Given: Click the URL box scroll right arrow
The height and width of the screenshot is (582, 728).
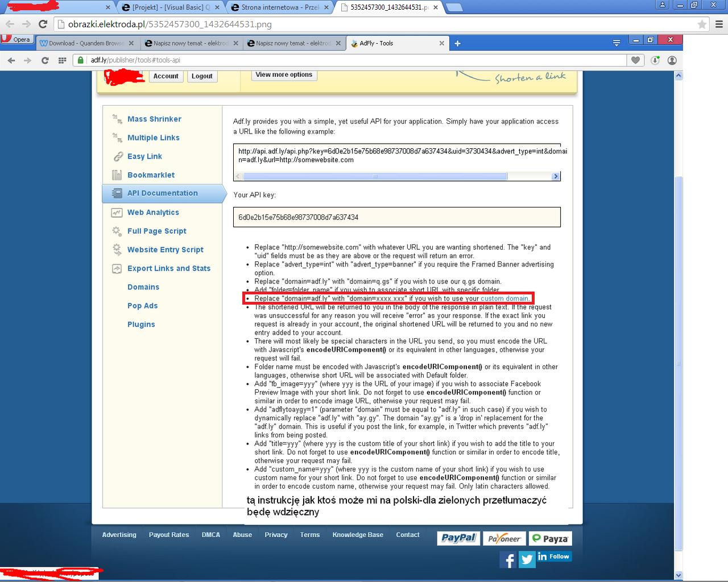Looking at the screenshot, I should [556, 177].
